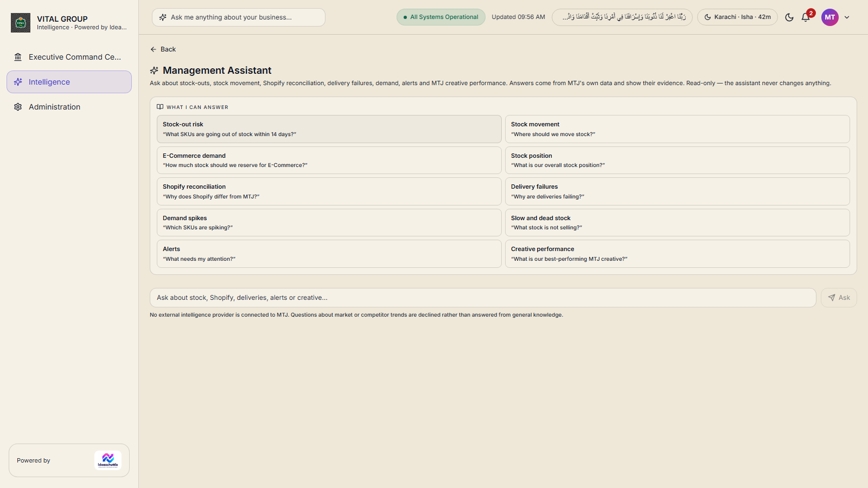Go Back using the arrow link

163,49
